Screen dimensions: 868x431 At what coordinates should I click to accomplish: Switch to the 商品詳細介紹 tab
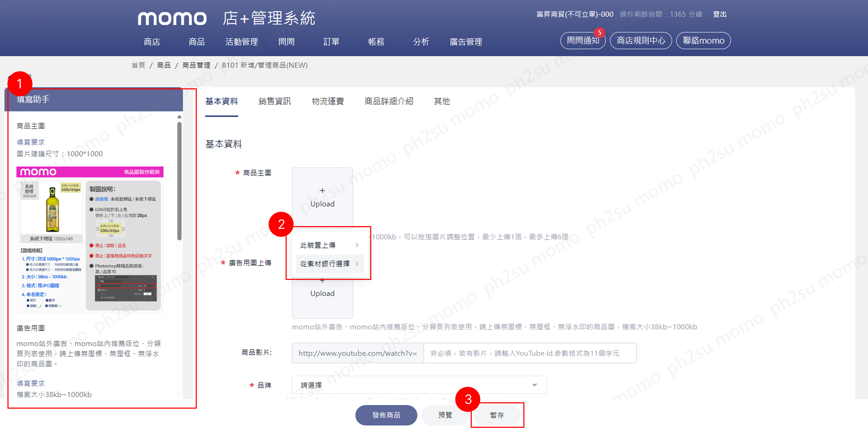[x=389, y=101]
